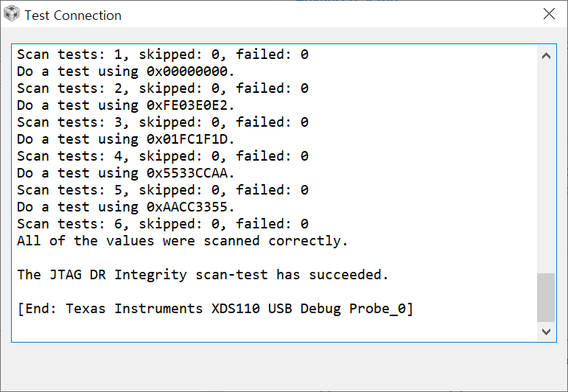Click the 'Scan tests: 6' result line

163,224
